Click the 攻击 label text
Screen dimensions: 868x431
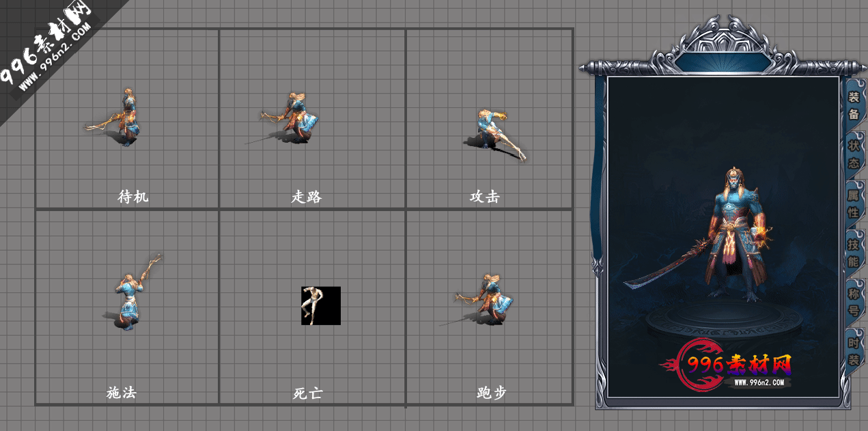(485, 197)
